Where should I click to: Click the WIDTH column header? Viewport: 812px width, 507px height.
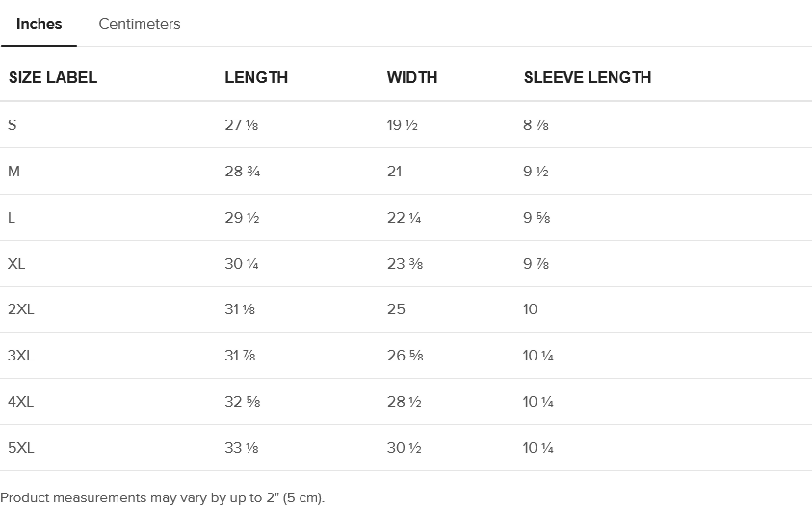click(x=412, y=78)
